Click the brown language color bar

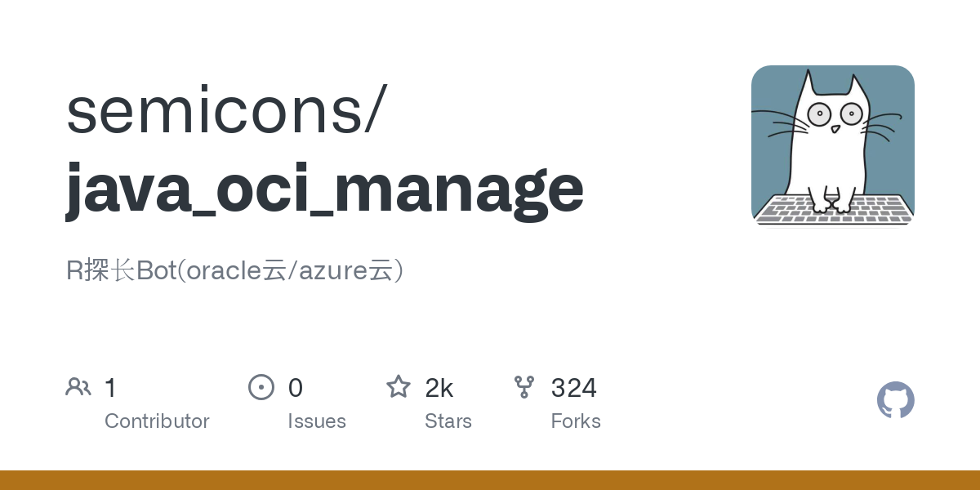point(490,480)
